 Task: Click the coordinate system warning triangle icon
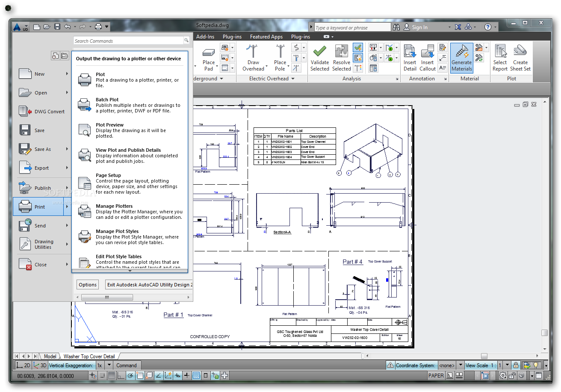coord(390,365)
